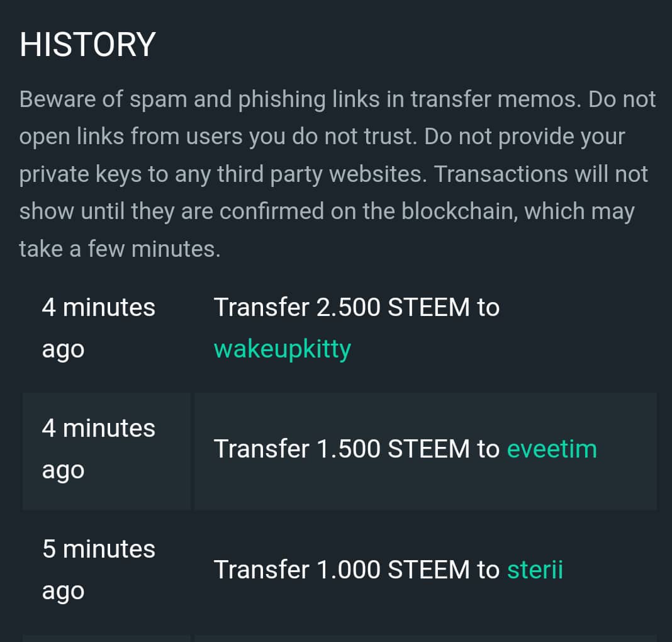Image resolution: width=672 pixels, height=642 pixels.
Task: Click the timestamp of the wakeupkitty transfer
Action: point(98,328)
